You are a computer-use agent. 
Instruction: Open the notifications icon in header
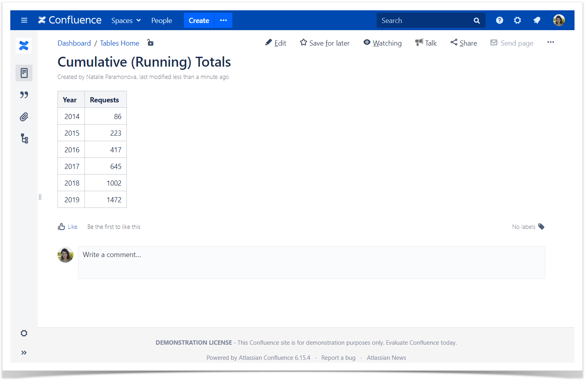tap(536, 20)
